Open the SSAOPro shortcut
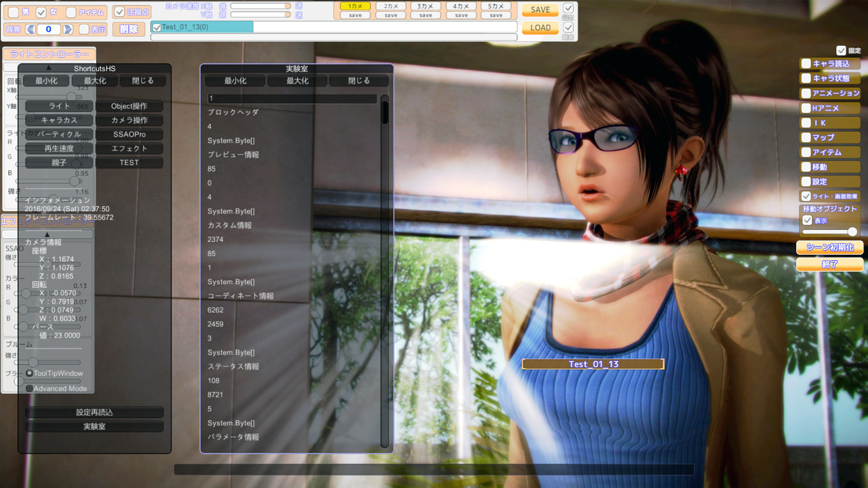Viewport: 868px width, 488px height. click(129, 134)
